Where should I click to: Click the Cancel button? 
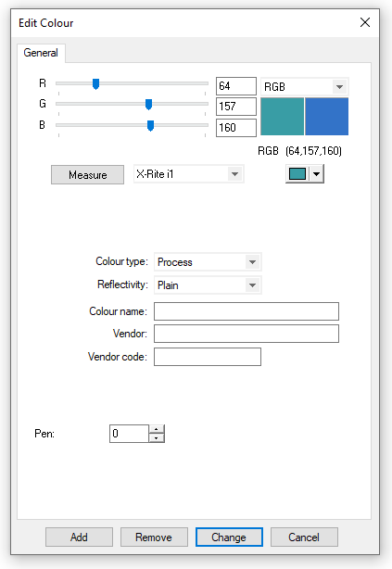(304, 537)
